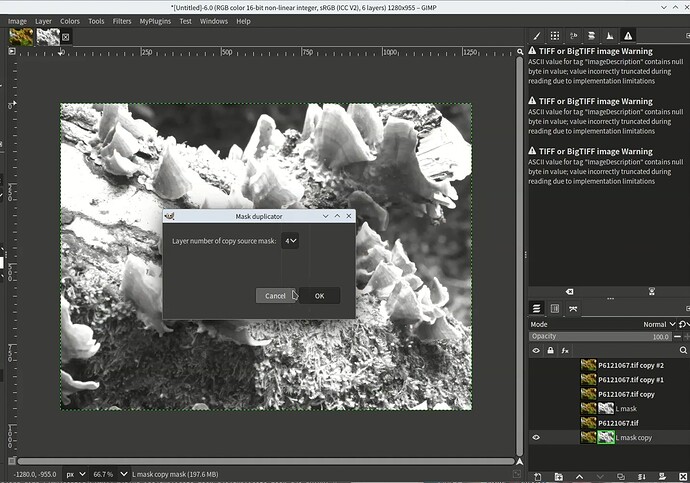The width and height of the screenshot is (690, 483).
Task: Switch to the Paths tab
Action: (x=573, y=308)
